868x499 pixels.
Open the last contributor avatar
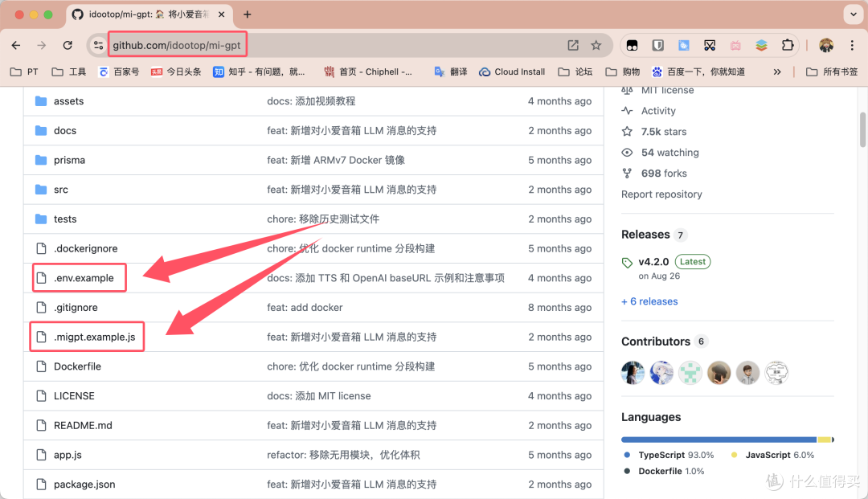tap(776, 373)
